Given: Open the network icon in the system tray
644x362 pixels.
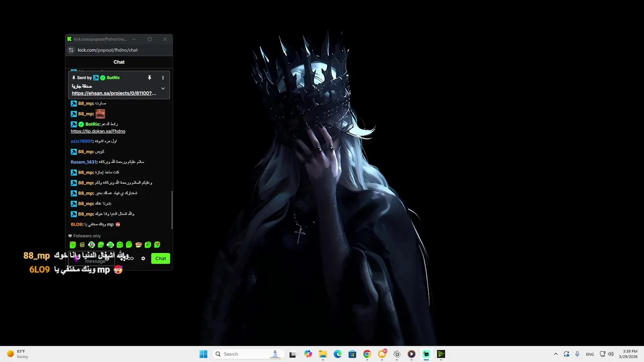Looking at the screenshot, I should click(603, 354).
